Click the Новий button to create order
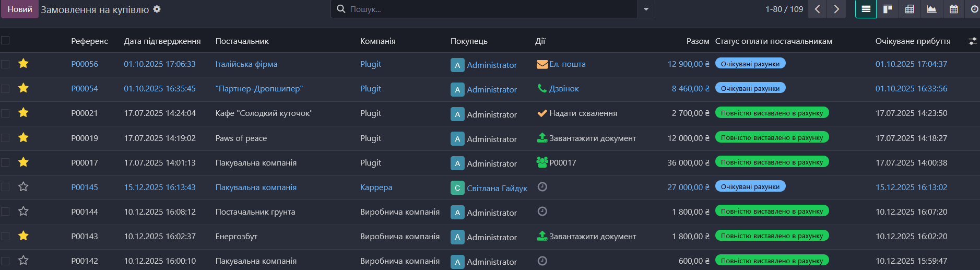This screenshot has width=980, height=270. point(20,9)
